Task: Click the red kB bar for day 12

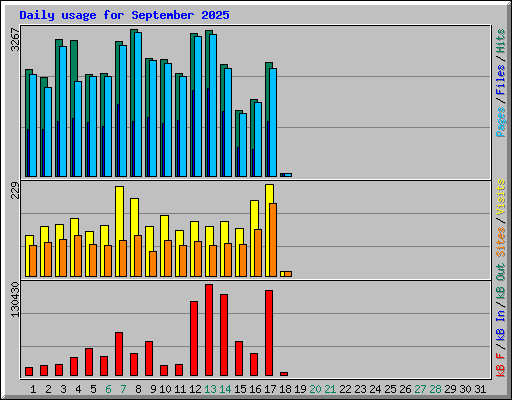Action: 194,338
